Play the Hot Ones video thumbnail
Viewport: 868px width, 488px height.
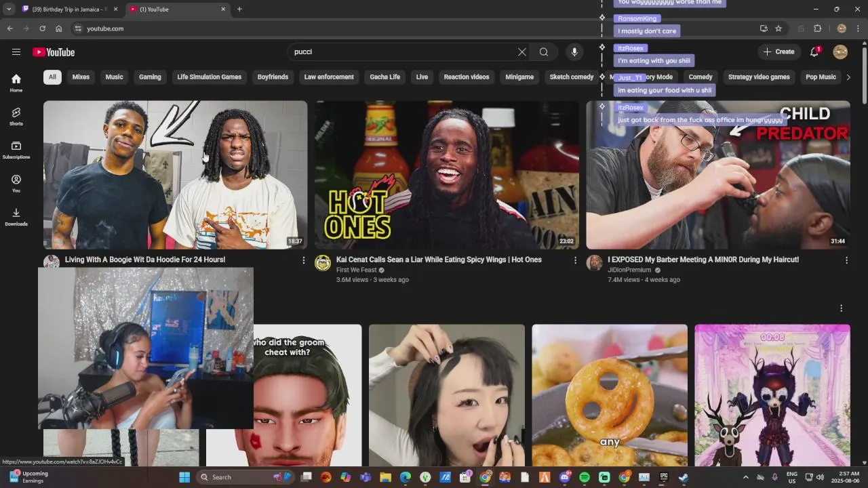pos(447,175)
